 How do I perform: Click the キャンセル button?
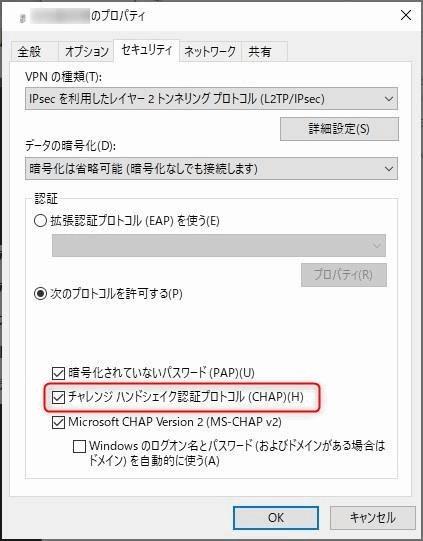tap(373, 518)
